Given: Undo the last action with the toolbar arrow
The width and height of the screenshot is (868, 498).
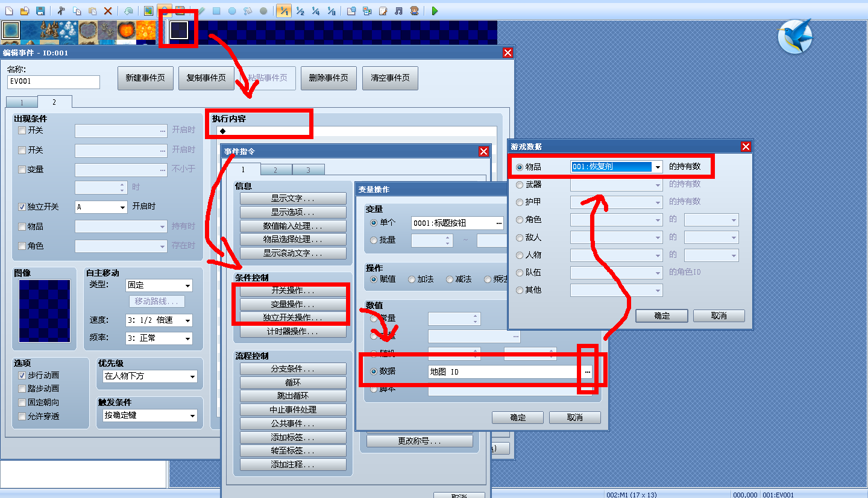Looking at the screenshot, I should [x=129, y=11].
